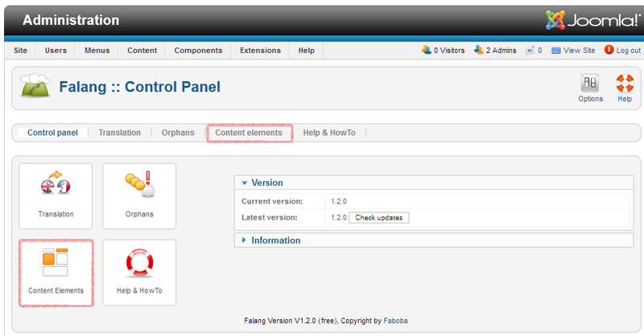644x336 pixels.
Task: Open the Orphans icon tile
Action: click(x=139, y=196)
